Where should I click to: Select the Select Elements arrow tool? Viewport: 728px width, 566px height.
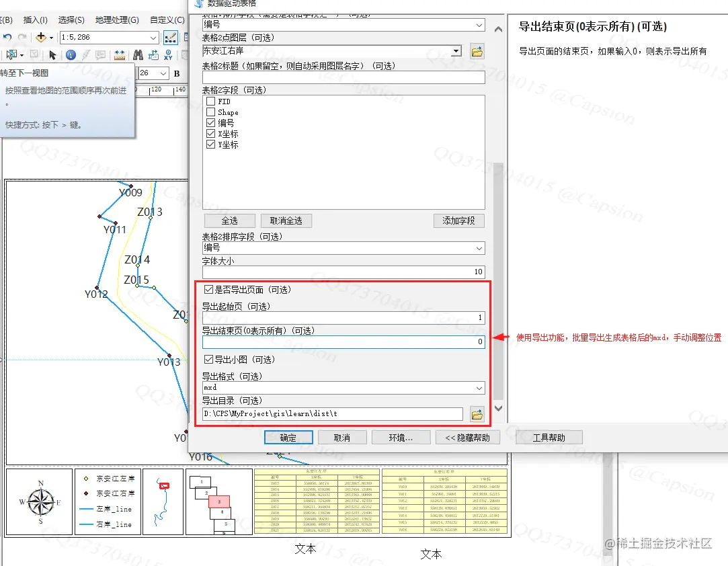pyautogui.click(x=52, y=55)
